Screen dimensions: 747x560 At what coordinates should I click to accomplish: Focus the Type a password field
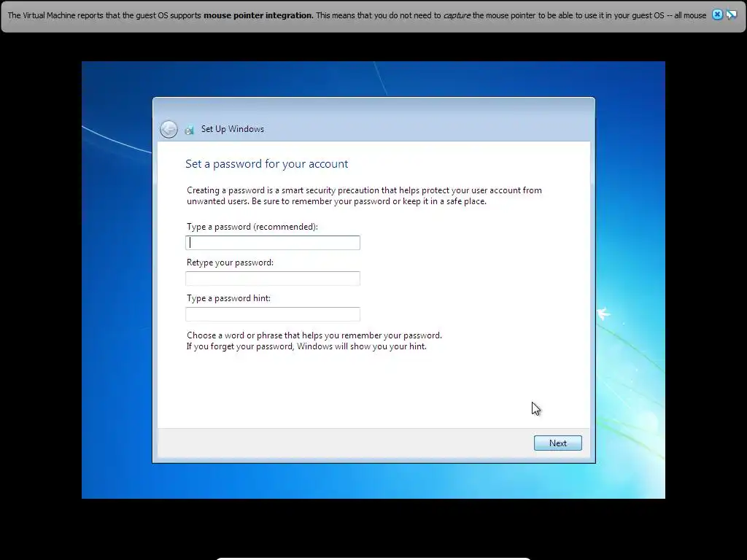coord(273,243)
